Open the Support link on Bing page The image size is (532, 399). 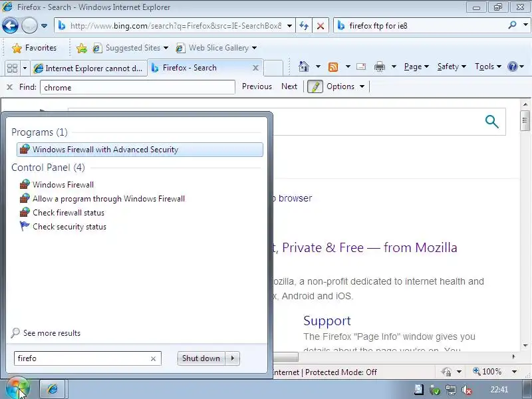pyautogui.click(x=327, y=321)
